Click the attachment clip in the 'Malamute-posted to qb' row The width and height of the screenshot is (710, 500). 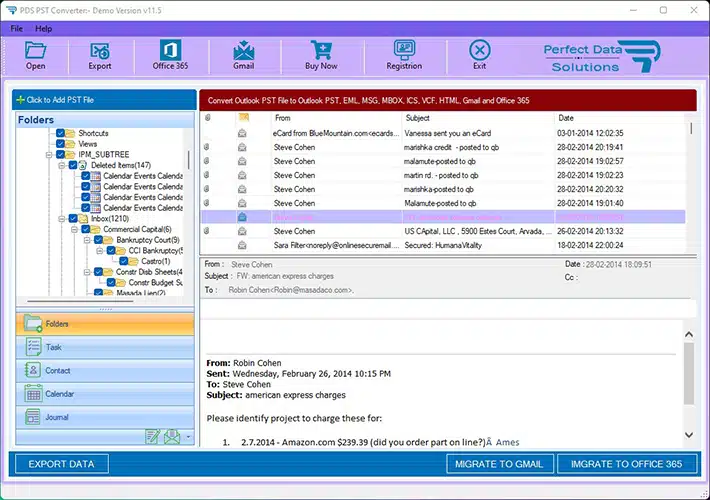pos(206,203)
